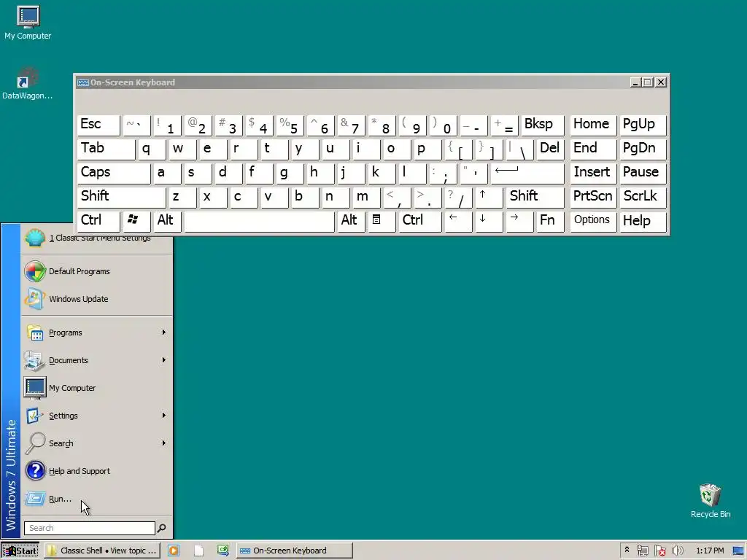
Task: Click the Bksp key
Action: pos(543,125)
